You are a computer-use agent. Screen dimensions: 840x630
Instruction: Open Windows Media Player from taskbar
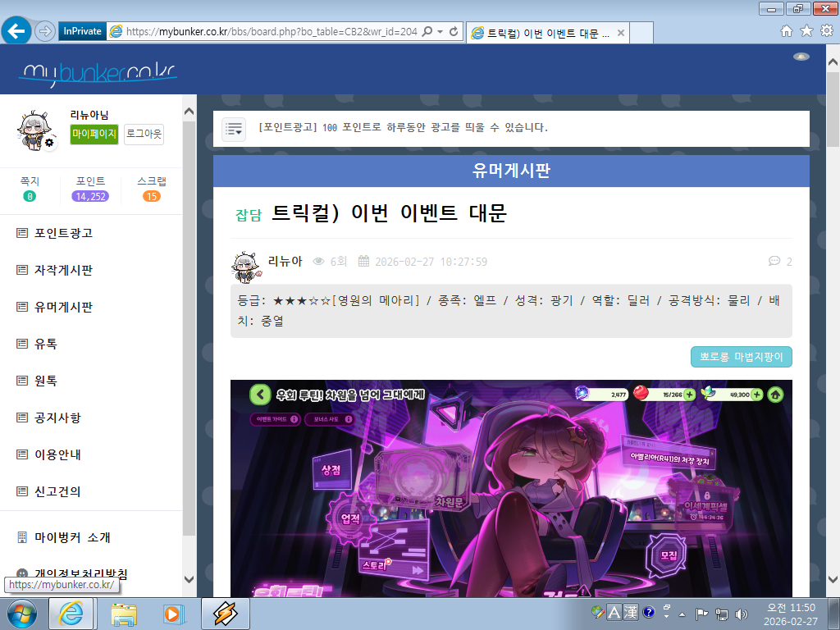pyautogui.click(x=173, y=613)
